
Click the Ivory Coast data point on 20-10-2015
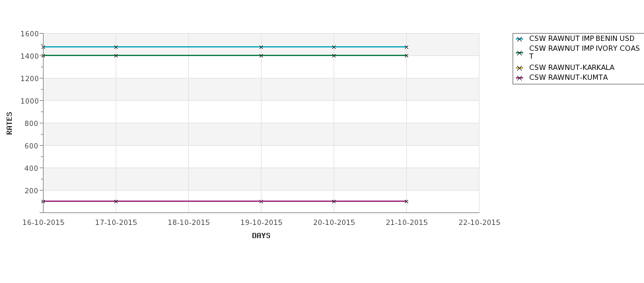coord(334,55)
